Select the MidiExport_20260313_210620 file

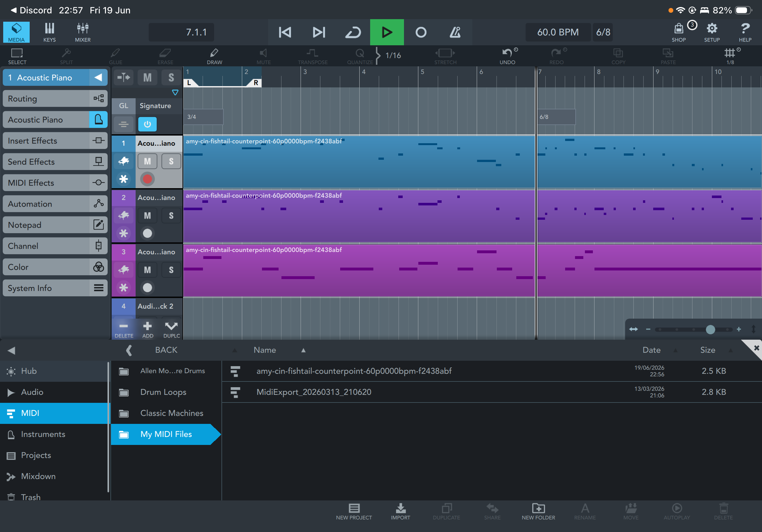pos(492,392)
